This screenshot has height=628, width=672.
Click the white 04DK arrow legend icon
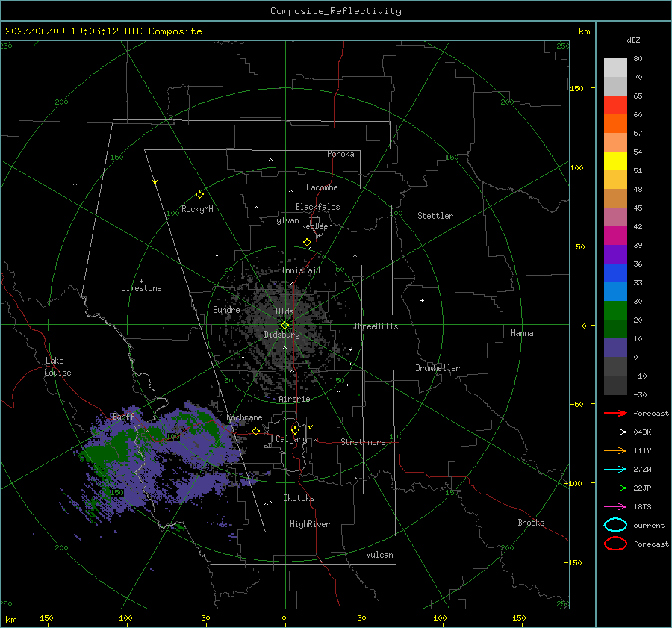pyautogui.click(x=615, y=432)
